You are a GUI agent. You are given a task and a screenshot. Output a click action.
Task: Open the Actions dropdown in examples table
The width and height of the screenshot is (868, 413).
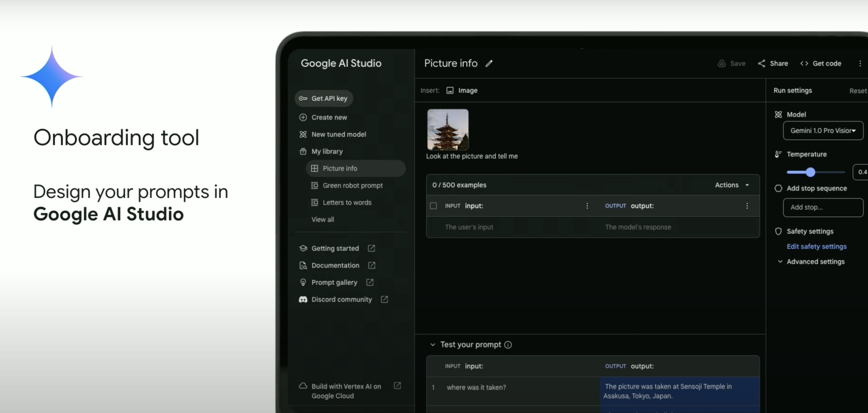tap(732, 185)
